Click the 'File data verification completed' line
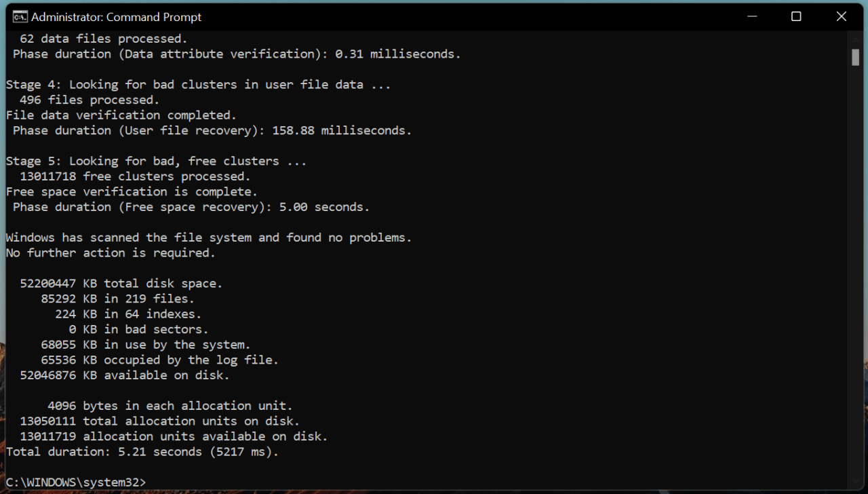The image size is (868, 494). point(121,115)
